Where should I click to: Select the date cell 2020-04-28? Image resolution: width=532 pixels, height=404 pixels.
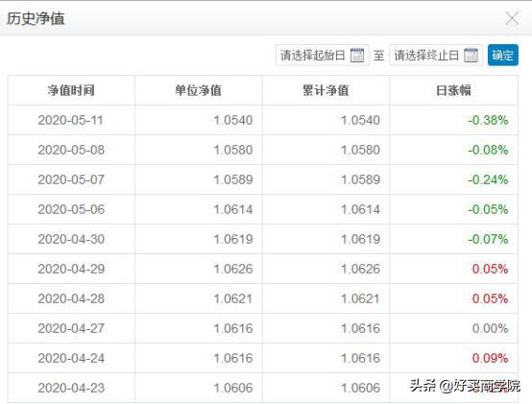[71, 299]
